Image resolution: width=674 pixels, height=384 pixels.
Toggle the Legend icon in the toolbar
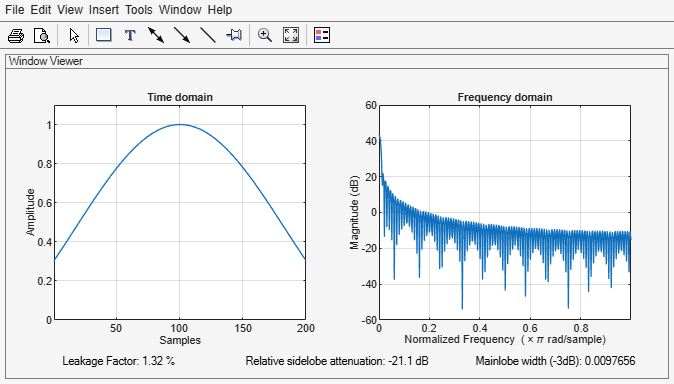(x=322, y=35)
